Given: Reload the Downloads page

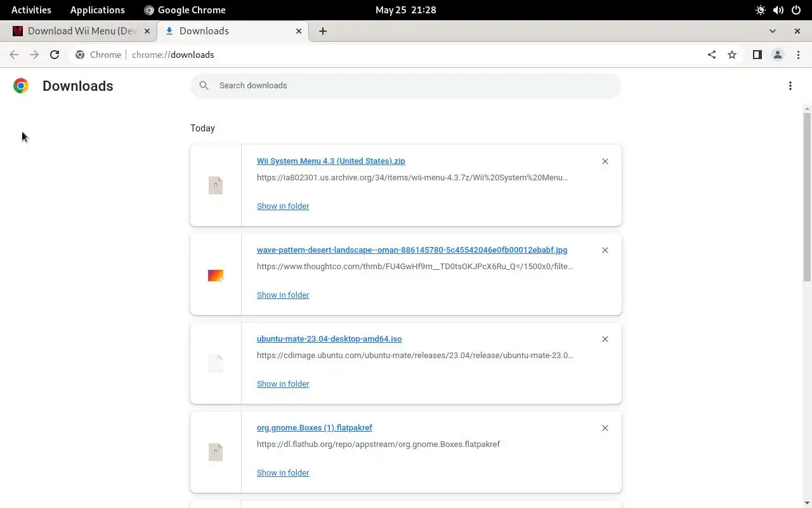Looking at the screenshot, I should (x=55, y=55).
